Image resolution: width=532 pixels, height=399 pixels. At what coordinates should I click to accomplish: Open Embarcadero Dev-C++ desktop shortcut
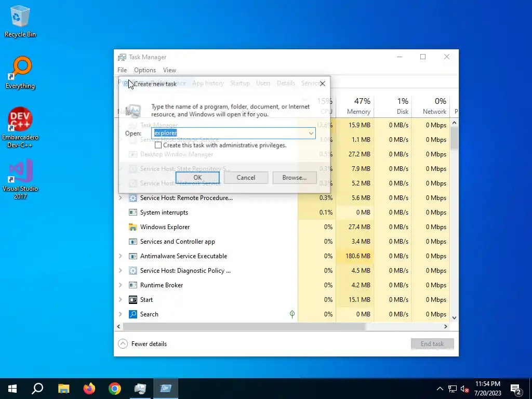[20, 128]
